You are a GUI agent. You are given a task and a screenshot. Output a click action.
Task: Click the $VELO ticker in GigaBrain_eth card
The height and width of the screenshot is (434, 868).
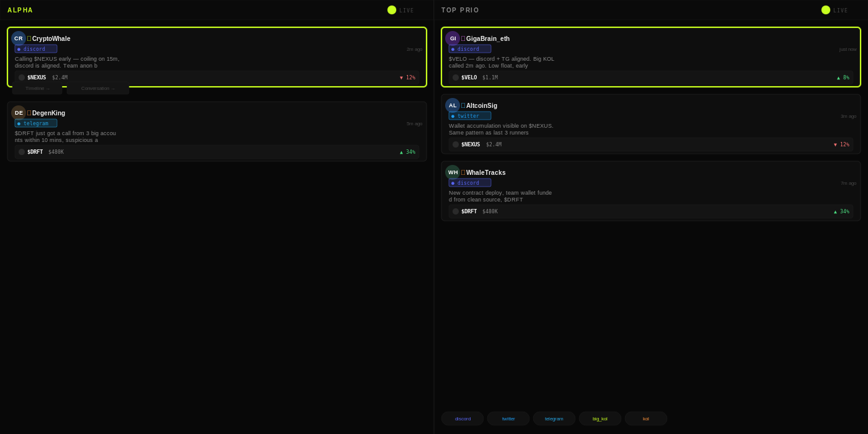pyautogui.click(x=469, y=77)
